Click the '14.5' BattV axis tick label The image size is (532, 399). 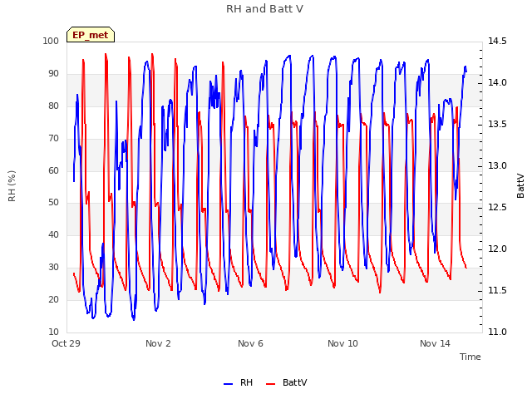click(x=497, y=41)
